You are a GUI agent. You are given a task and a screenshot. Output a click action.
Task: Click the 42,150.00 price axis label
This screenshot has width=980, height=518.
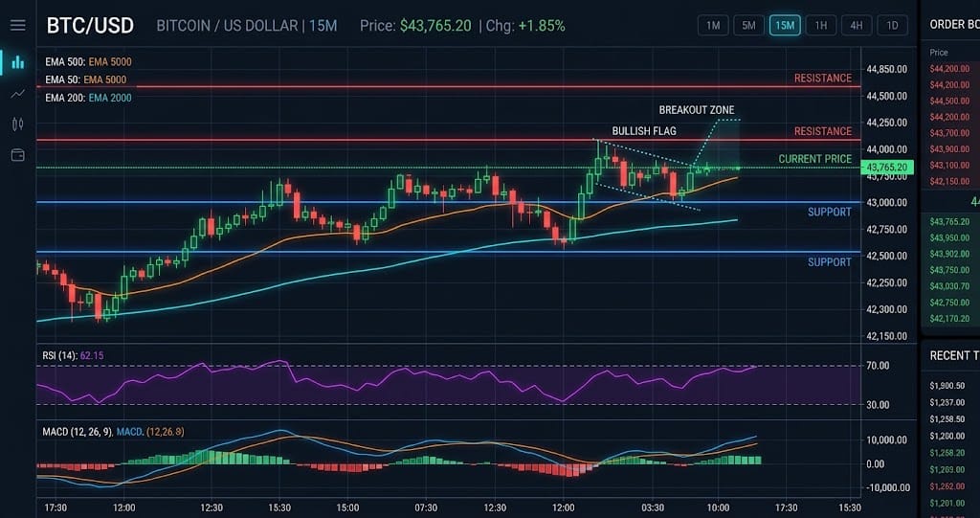(885, 336)
